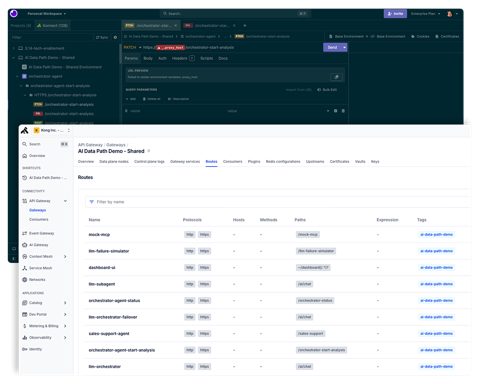This screenshot has height=384, width=480.
Task: Click the request URL field
Action: (232, 47)
